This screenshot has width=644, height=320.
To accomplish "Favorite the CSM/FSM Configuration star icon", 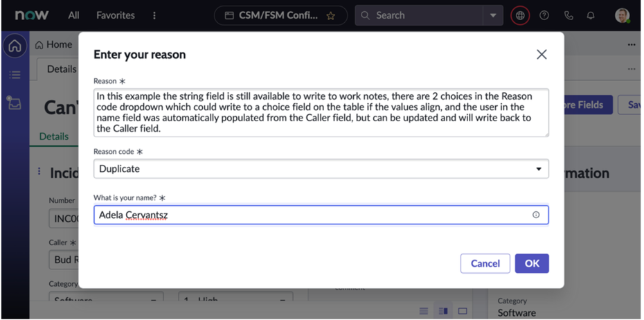I will coord(331,15).
